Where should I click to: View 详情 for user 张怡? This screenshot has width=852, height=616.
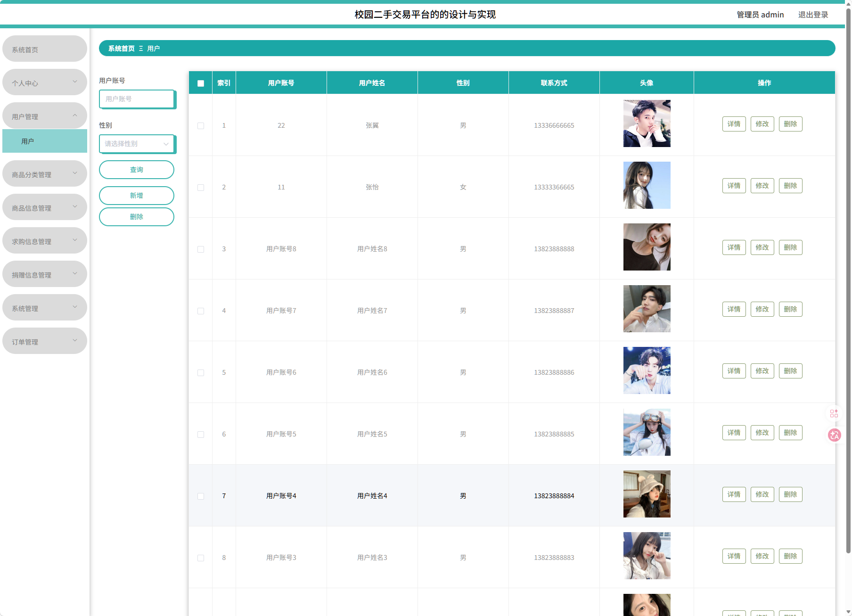(x=734, y=186)
